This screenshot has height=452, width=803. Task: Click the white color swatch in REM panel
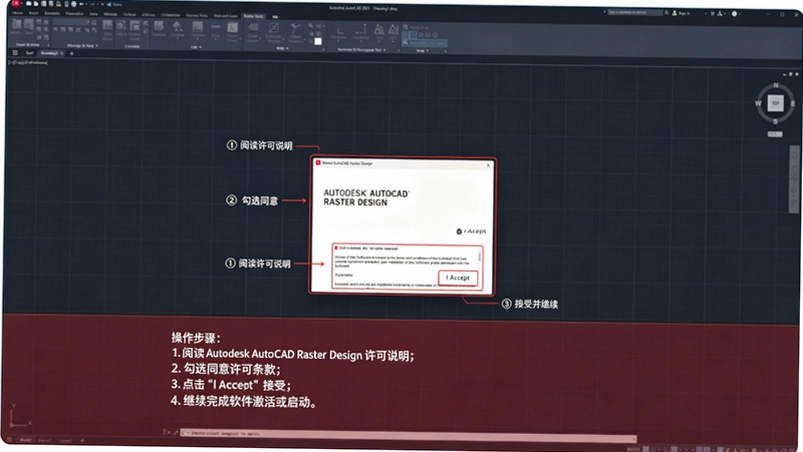(x=318, y=41)
